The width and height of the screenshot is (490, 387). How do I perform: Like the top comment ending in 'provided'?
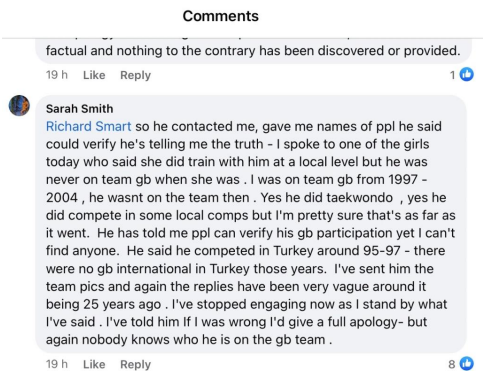click(x=94, y=75)
